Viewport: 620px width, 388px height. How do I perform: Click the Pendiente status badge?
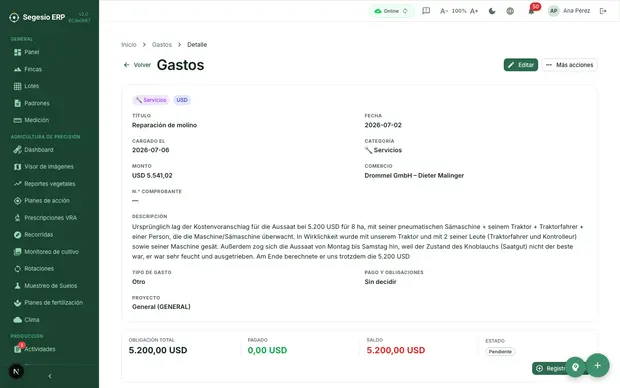coord(500,352)
